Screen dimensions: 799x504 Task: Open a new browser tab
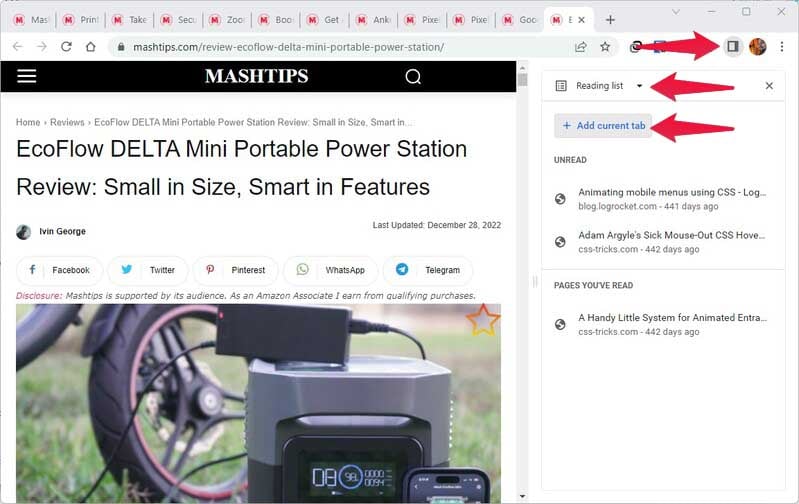pyautogui.click(x=610, y=20)
